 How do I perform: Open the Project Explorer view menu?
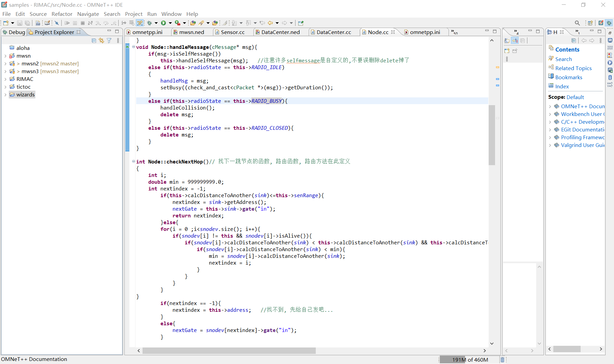pos(118,40)
